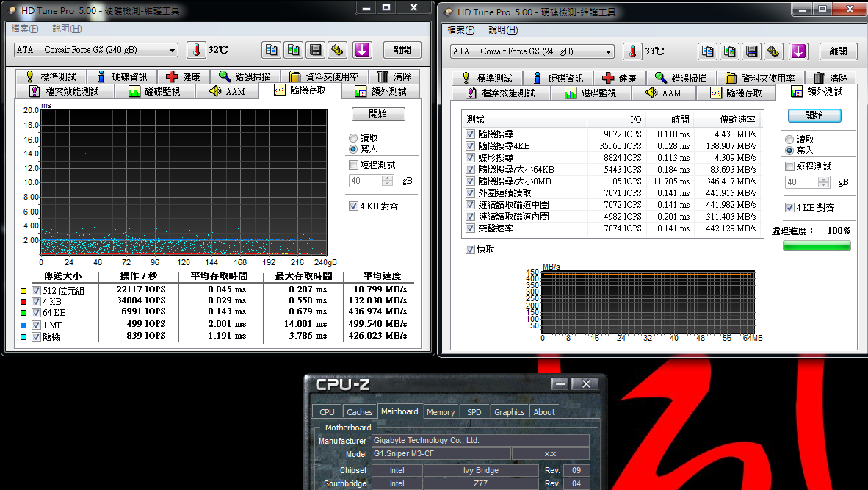Image resolution: width=868 pixels, height=490 pixels.
Task: Uncheck 512 位元組 transfer size checkbox
Action: pos(36,291)
